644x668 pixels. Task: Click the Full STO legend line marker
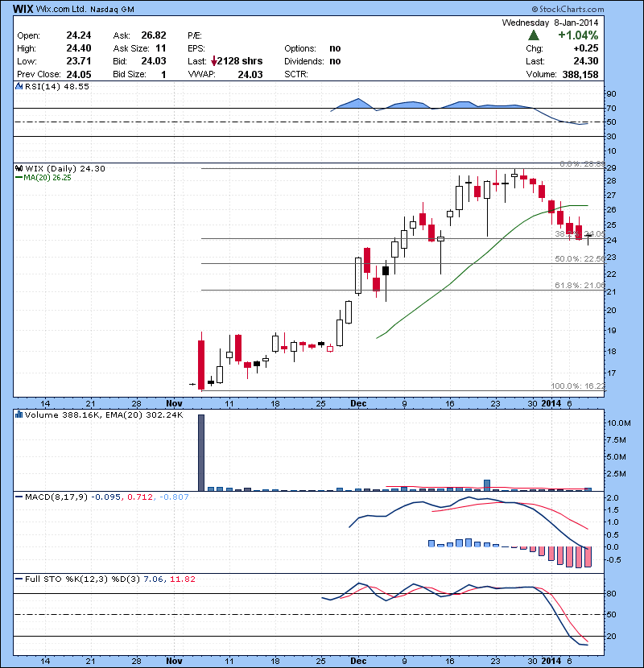click(19, 579)
